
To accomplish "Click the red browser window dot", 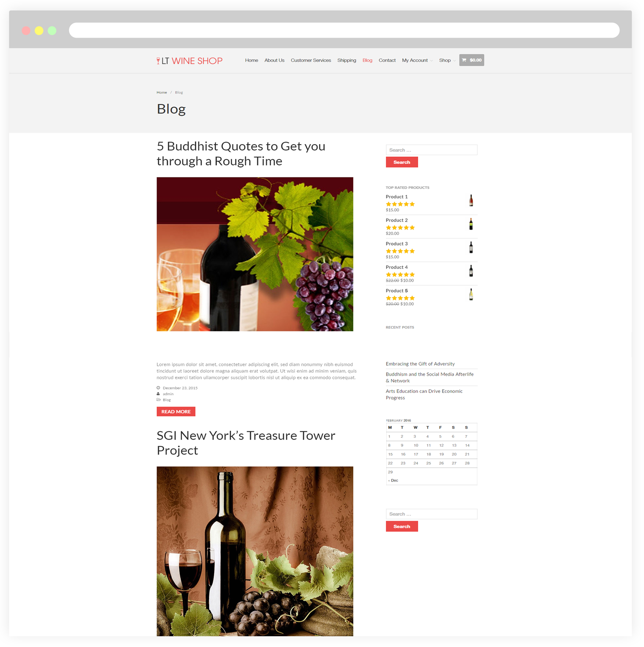I will point(26,31).
